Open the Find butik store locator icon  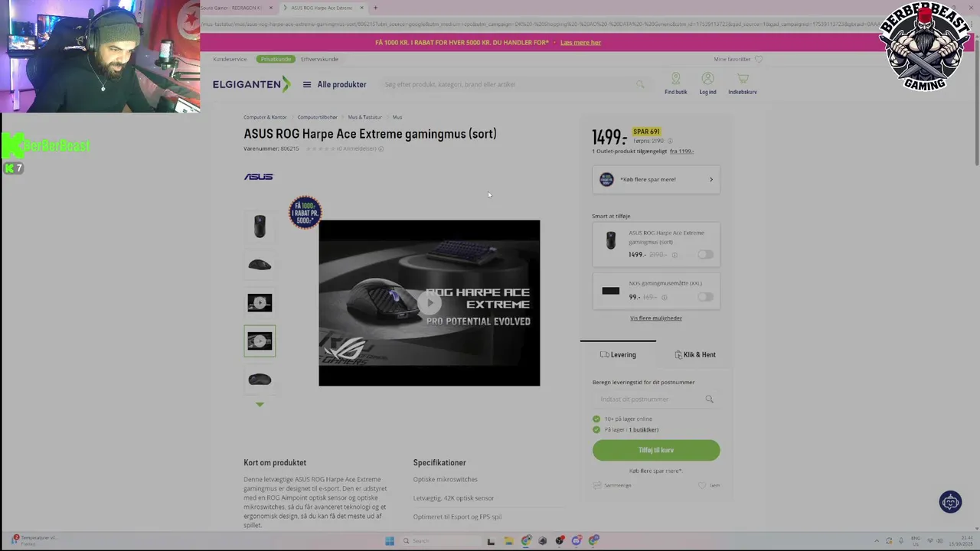click(675, 79)
